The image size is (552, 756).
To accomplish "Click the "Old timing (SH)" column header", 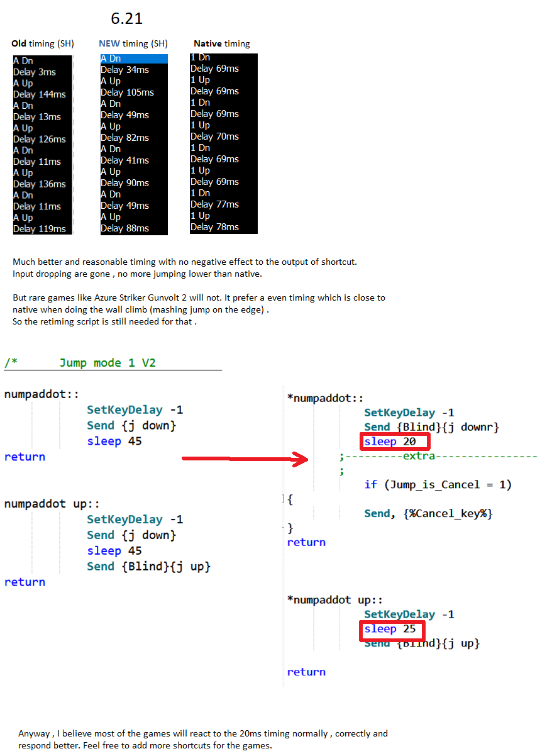I will coord(43,43).
